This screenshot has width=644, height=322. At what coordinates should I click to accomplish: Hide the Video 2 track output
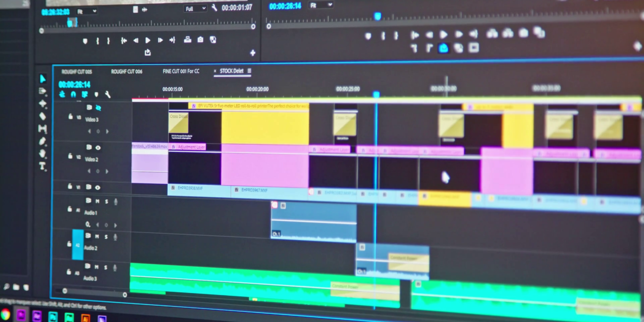point(98,148)
